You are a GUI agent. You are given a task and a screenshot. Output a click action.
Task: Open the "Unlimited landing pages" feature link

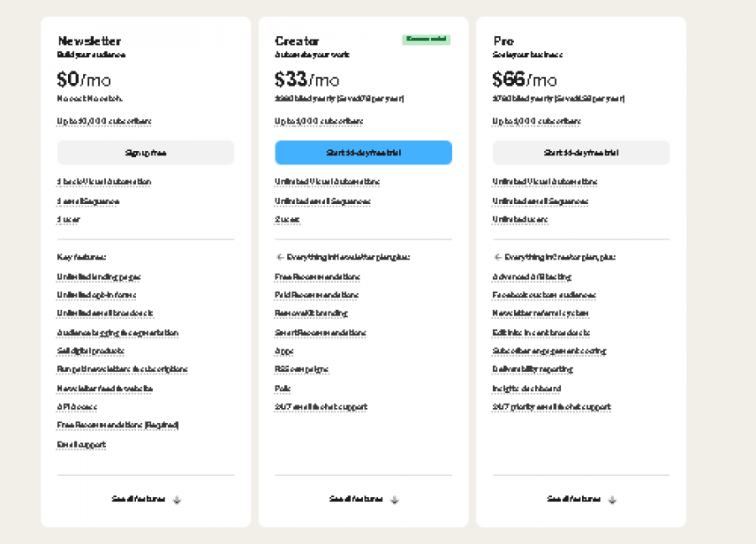[x=99, y=276]
